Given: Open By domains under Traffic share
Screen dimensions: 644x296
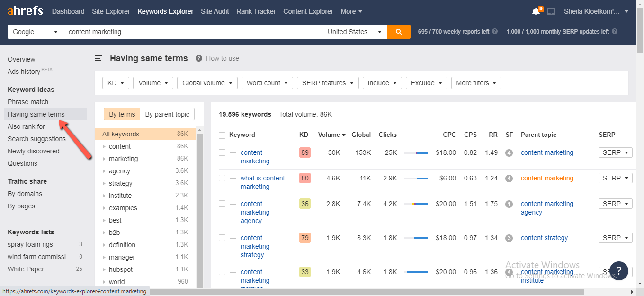Looking at the screenshot, I should [x=25, y=194].
